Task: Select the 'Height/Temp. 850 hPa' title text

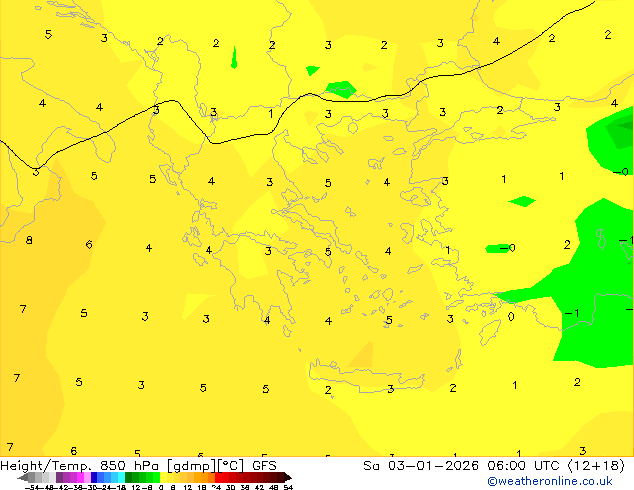Action: pos(79,466)
